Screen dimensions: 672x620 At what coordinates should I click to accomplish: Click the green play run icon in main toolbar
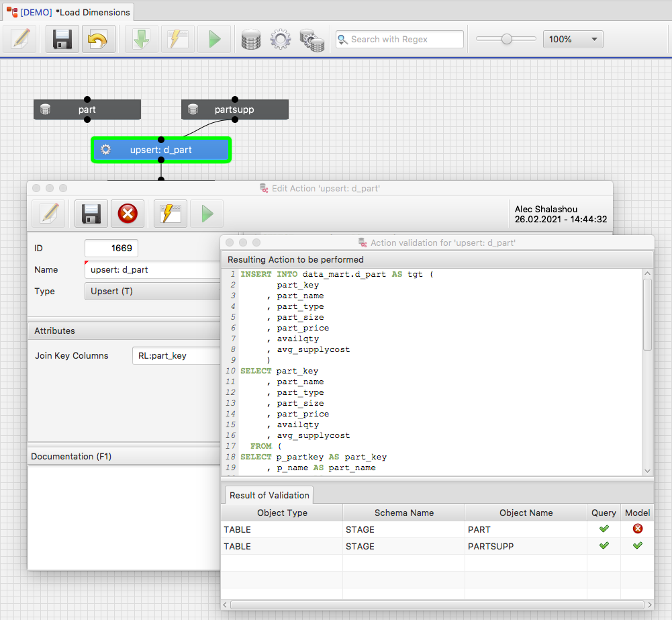(x=214, y=39)
